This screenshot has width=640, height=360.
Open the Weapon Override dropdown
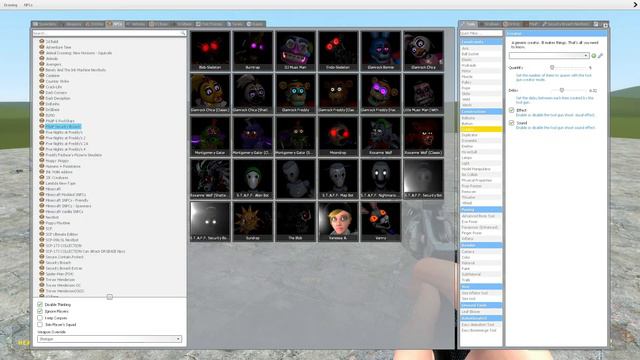pyautogui.click(x=109, y=339)
